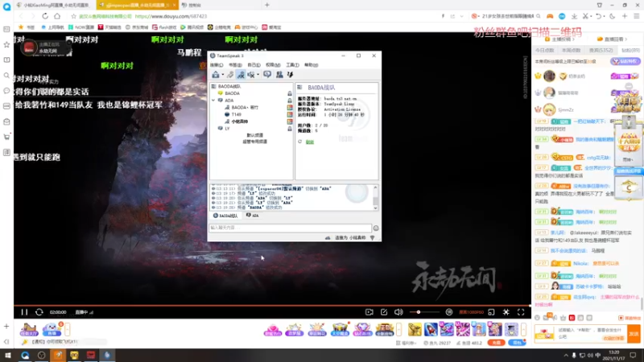Open the Windows notification center icon
Image resolution: width=644 pixels, height=362 pixels.
pos(633,356)
